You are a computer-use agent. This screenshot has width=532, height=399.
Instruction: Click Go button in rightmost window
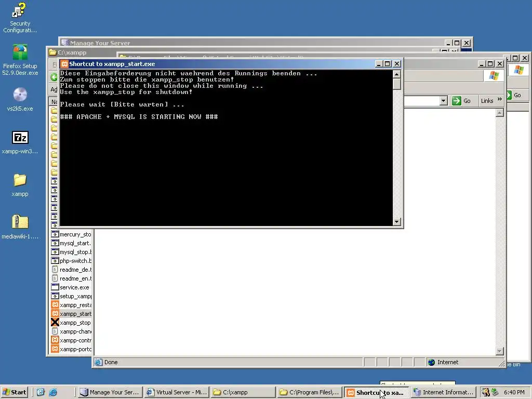(514, 95)
